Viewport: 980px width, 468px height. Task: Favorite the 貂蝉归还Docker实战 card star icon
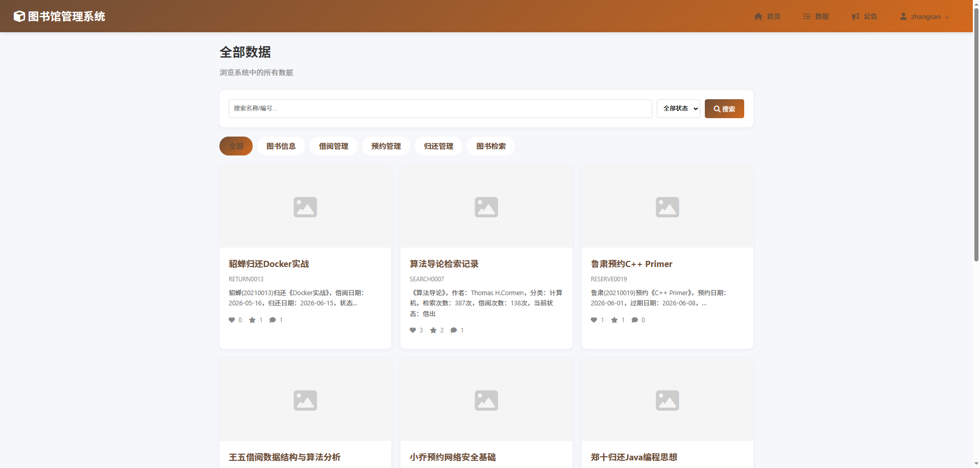252,320
